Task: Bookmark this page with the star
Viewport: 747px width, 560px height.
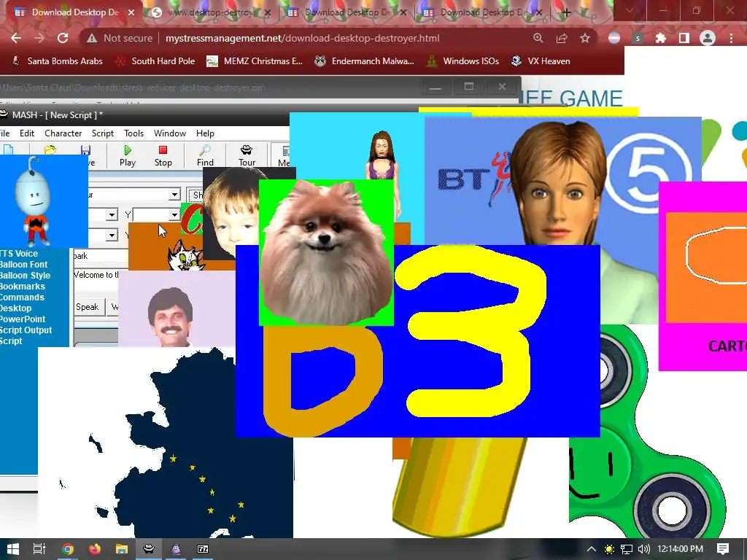Action: [585, 38]
